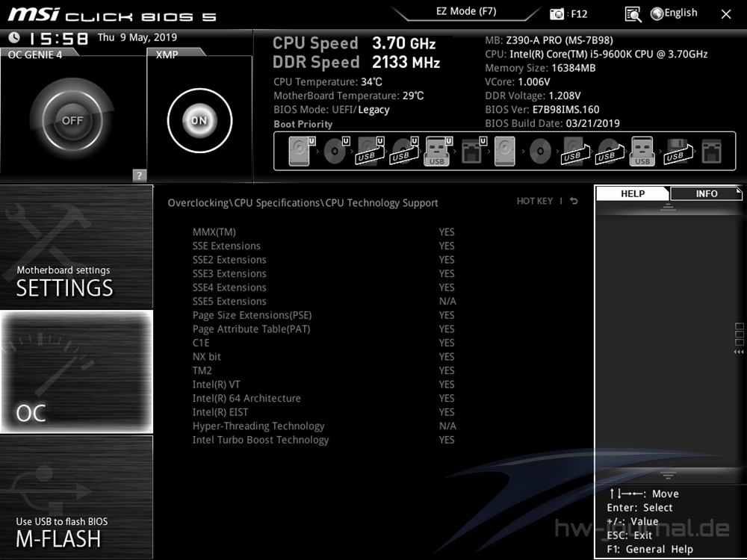The image size is (747, 560).
Task: Select the UEFI optical disc boot device icon
Action: pyautogui.click(x=336, y=151)
